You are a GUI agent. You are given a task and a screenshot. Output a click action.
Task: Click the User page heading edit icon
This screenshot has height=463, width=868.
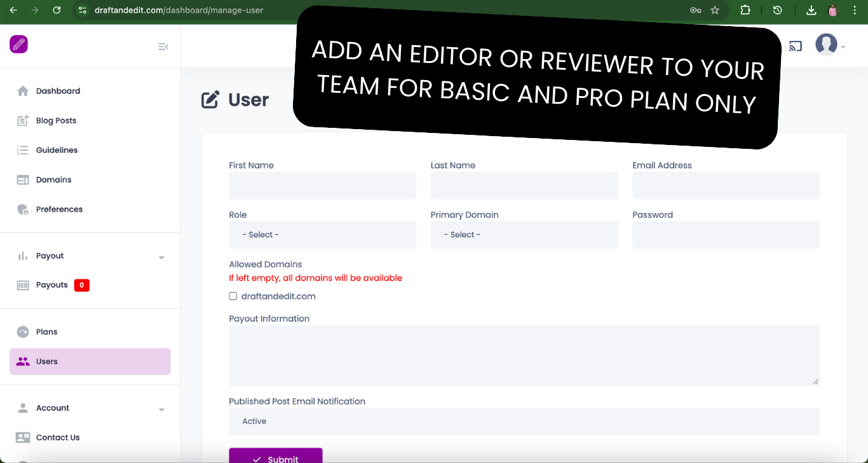tap(210, 100)
